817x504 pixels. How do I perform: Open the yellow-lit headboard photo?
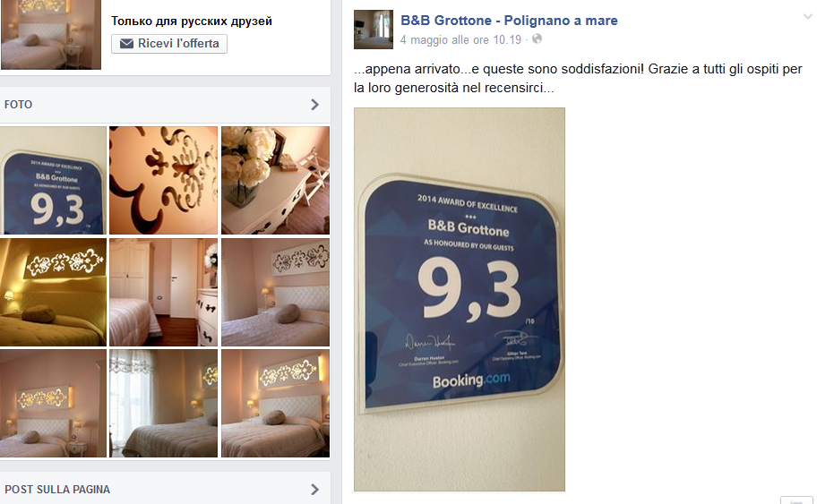(53, 292)
